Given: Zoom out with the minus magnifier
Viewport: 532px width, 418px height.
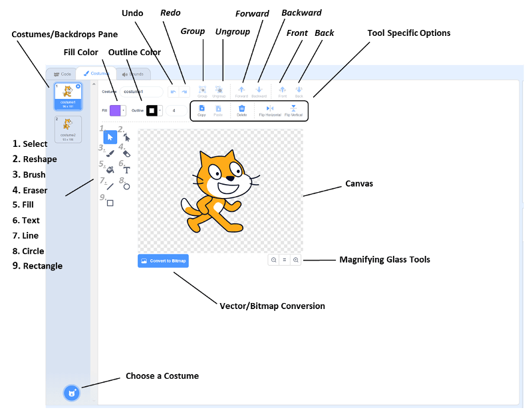Looking at the screenshot, I should [273, 260].
